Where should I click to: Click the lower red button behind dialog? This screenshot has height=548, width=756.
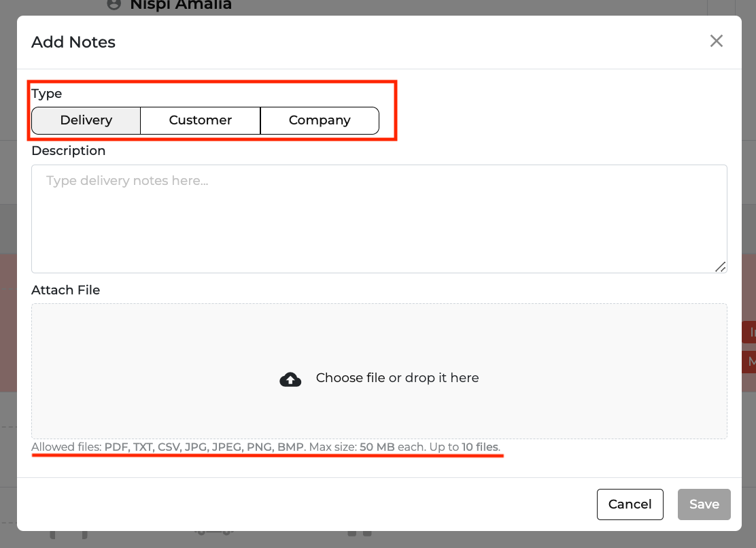(x=750, y=362)
